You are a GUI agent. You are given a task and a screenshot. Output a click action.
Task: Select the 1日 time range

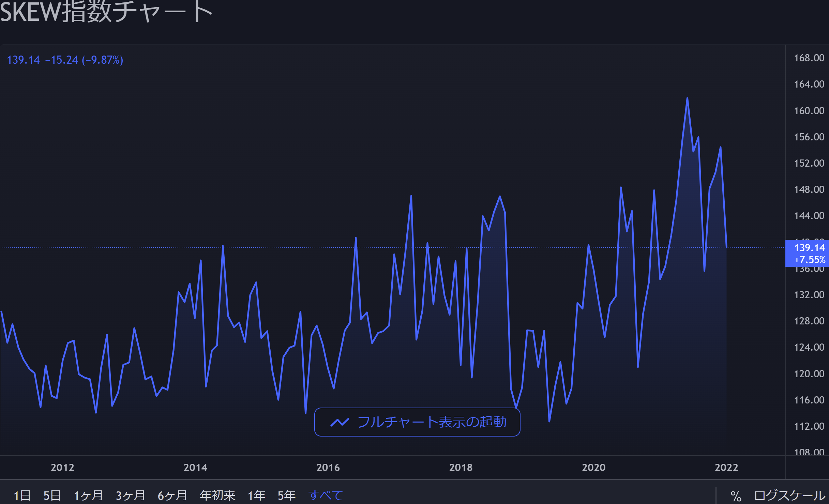coord(22,495)
